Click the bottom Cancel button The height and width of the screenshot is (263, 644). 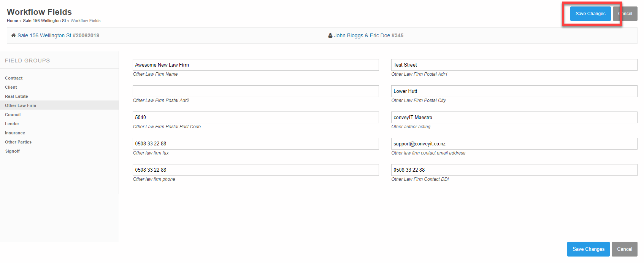(x=624, y=249)
